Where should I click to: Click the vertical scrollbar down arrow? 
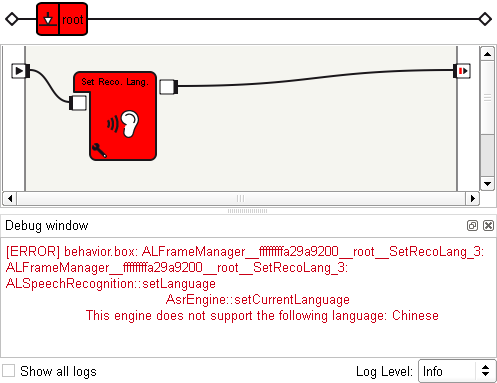pyautogui.click(x=487, y=184)
